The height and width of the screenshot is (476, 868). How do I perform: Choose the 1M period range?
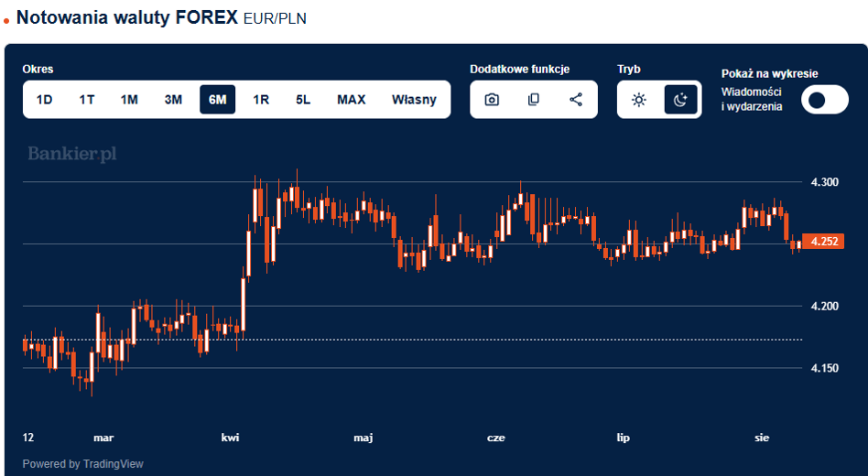tap(129, 100)
